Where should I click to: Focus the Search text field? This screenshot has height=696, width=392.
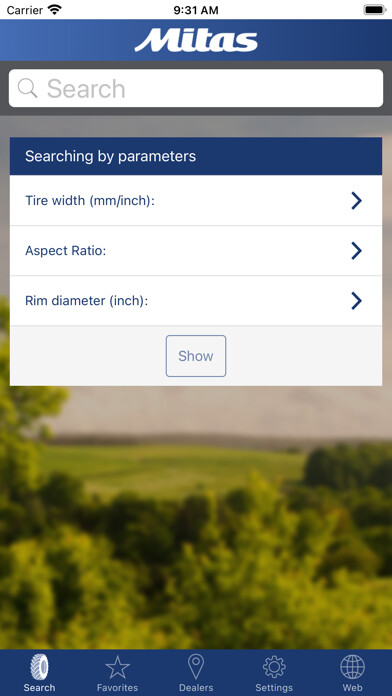(x=196, y=88)
